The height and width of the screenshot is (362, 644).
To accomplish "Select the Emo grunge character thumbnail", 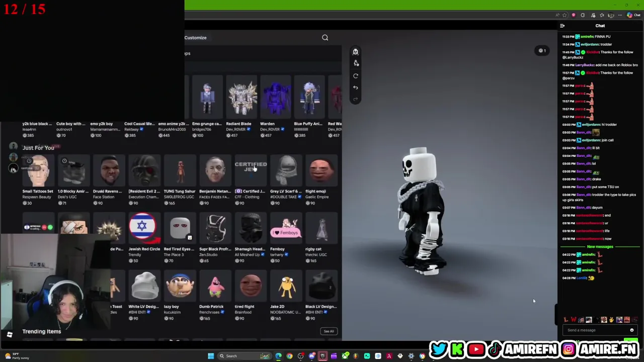I will (x=207, y=98).
